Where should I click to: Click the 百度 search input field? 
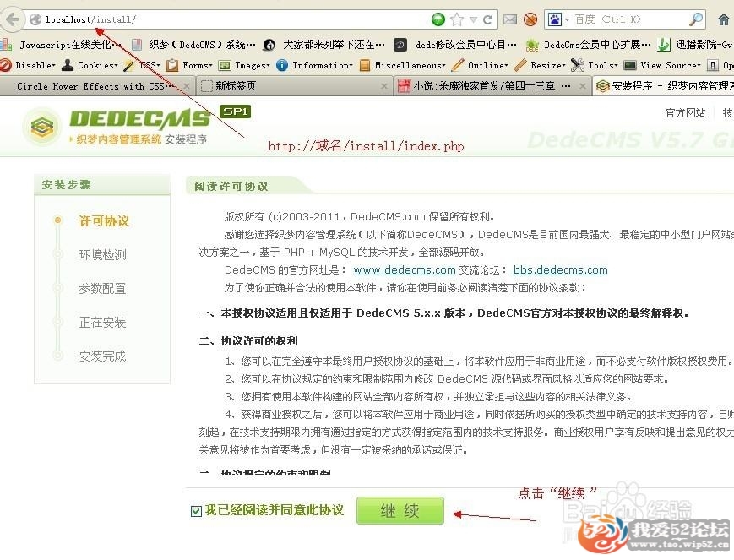coord(629,19)
